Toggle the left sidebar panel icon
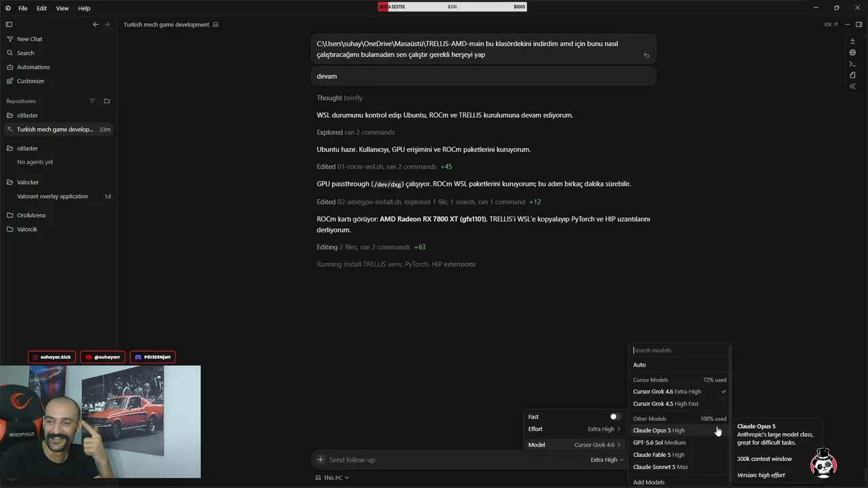Viewport: 868px width, 488px height. click(9, 24)
